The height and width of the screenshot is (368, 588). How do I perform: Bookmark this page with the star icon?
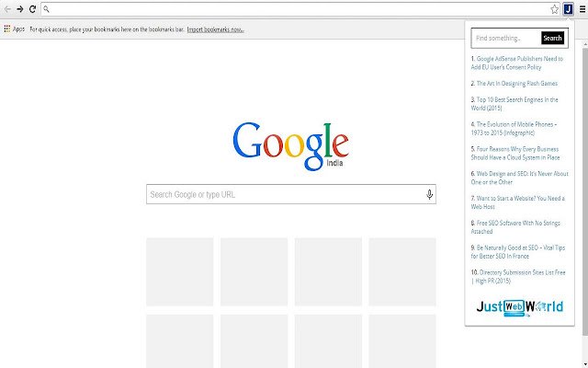(x=555, y=9)
